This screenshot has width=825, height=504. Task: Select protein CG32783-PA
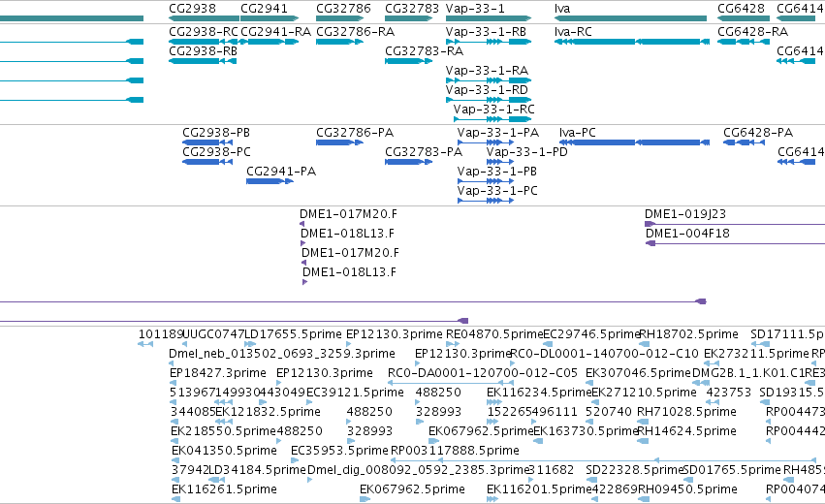click(x=424, y=152)
